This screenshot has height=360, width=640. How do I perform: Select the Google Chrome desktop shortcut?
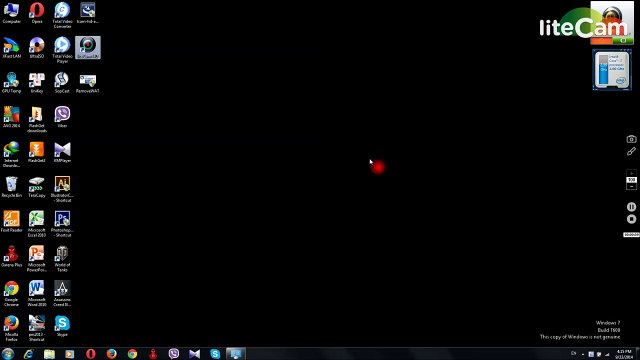(11, 293)
